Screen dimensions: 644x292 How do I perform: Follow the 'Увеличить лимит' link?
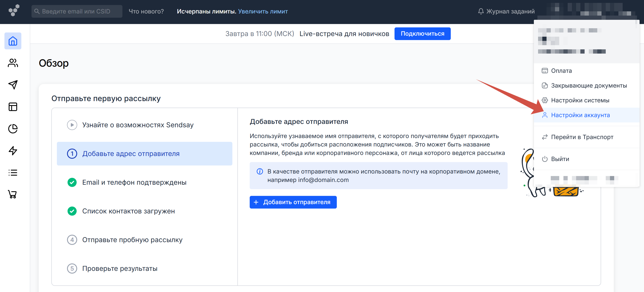[x=263, y=11]
